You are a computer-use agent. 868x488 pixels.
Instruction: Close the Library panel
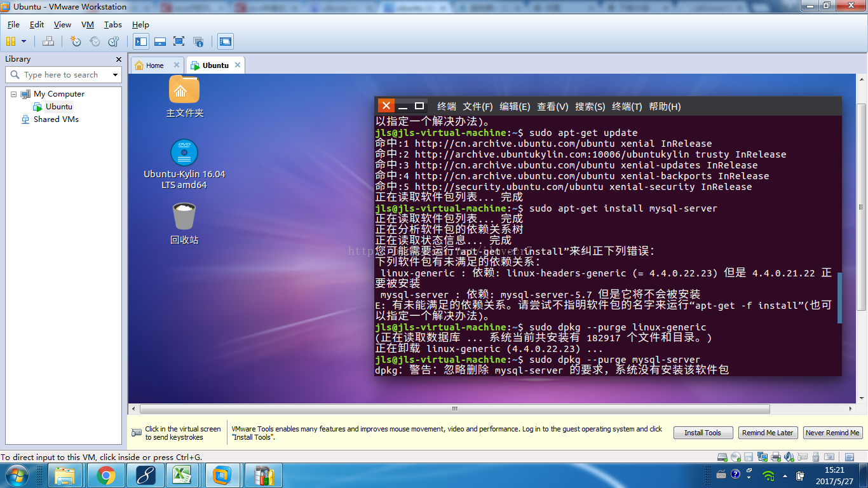pyautogui.click(x=118, y=59)
